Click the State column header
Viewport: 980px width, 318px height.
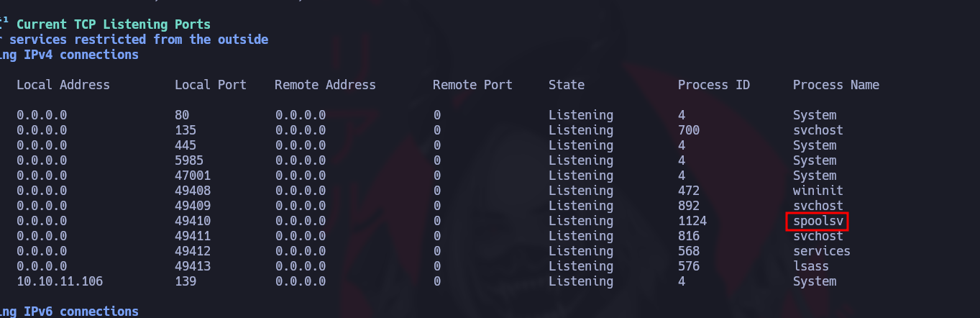(566, 85)
